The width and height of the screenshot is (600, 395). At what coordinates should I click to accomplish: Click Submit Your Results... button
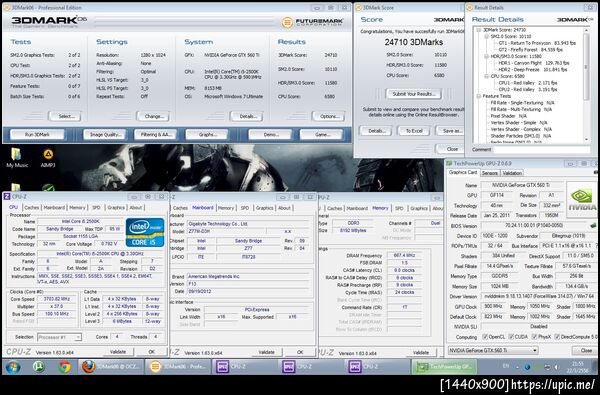pyautogui.click(x=413, y=94)
